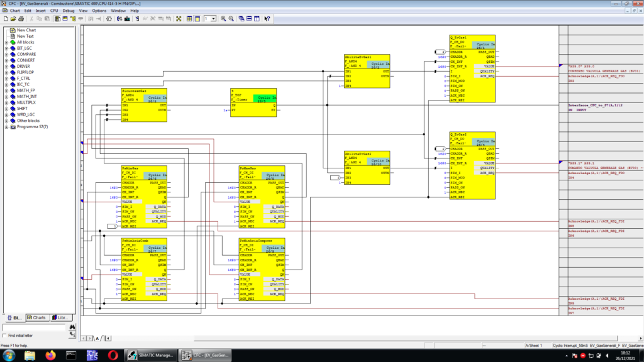Select the PsMaxGas block header
The width and height of the screenshot is (644, 362).
tap(262, 173)
